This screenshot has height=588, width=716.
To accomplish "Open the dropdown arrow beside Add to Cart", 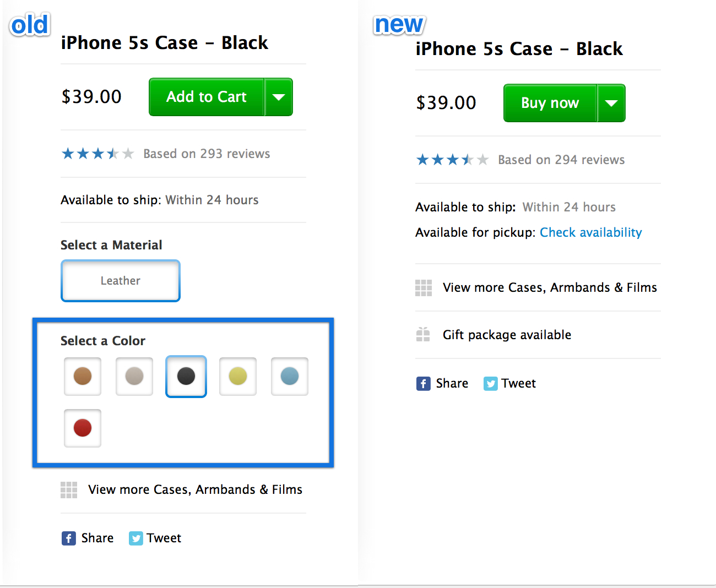I will click(279, 97).
